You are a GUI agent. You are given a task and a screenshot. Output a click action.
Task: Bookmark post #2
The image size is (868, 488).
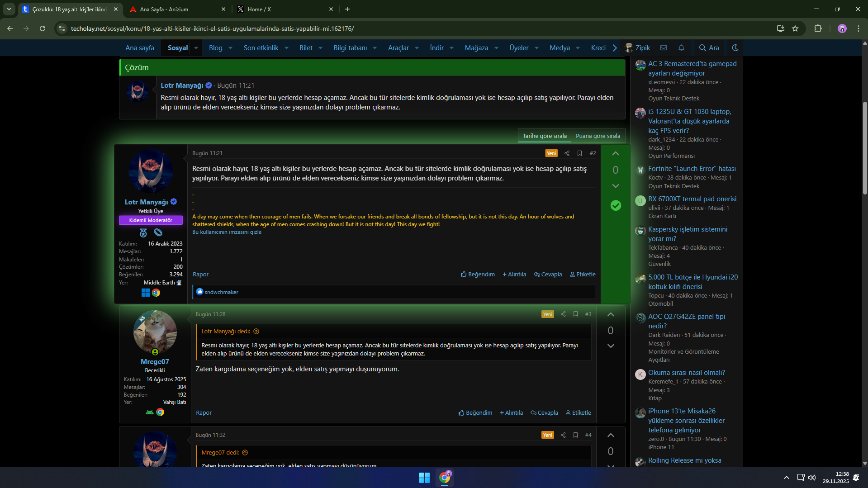tap(579, 153)
